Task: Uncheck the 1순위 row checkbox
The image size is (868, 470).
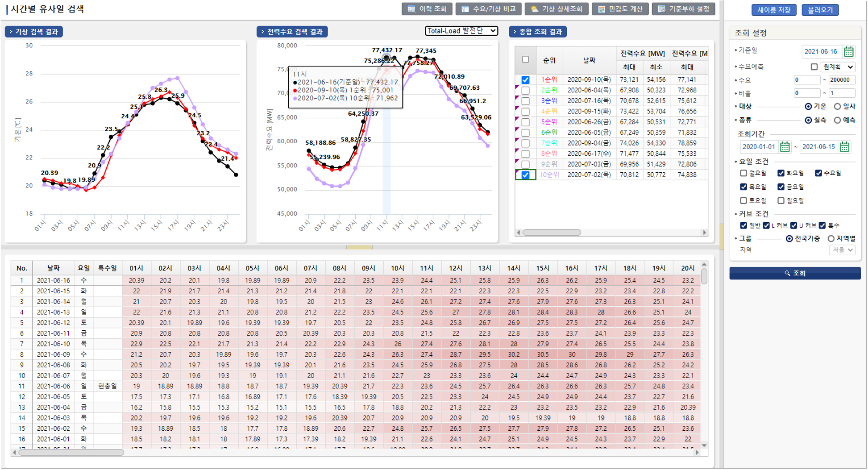Action: [x=525, y=80]
